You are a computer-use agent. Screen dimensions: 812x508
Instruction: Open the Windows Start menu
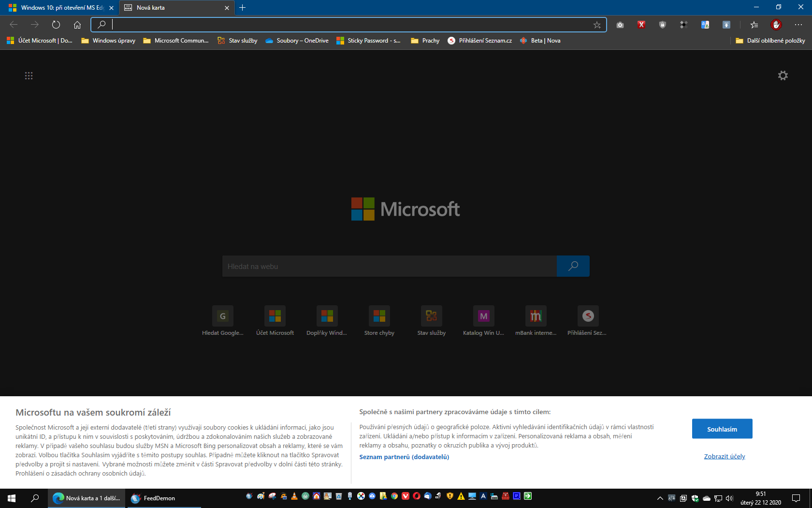(12, 498)
